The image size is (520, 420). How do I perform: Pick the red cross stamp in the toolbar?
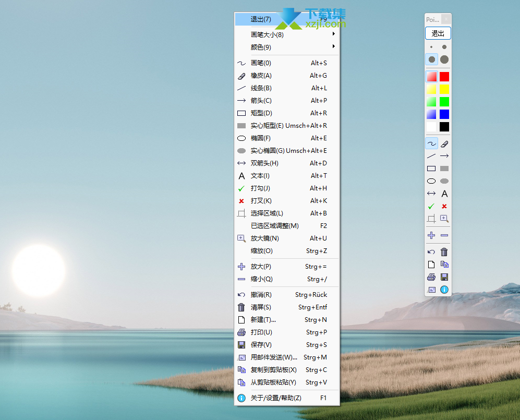(444, 207)
